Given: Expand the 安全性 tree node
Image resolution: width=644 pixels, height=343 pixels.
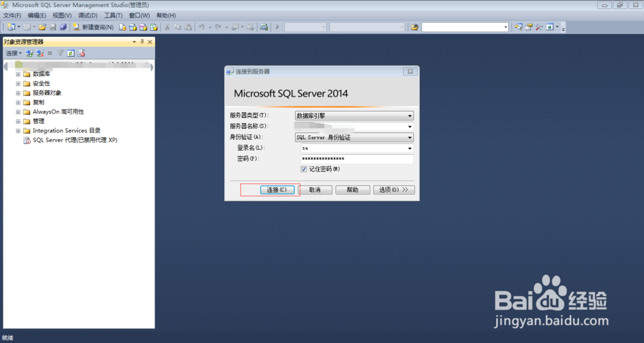Looking at the screenshot, I should coord(18,83).
